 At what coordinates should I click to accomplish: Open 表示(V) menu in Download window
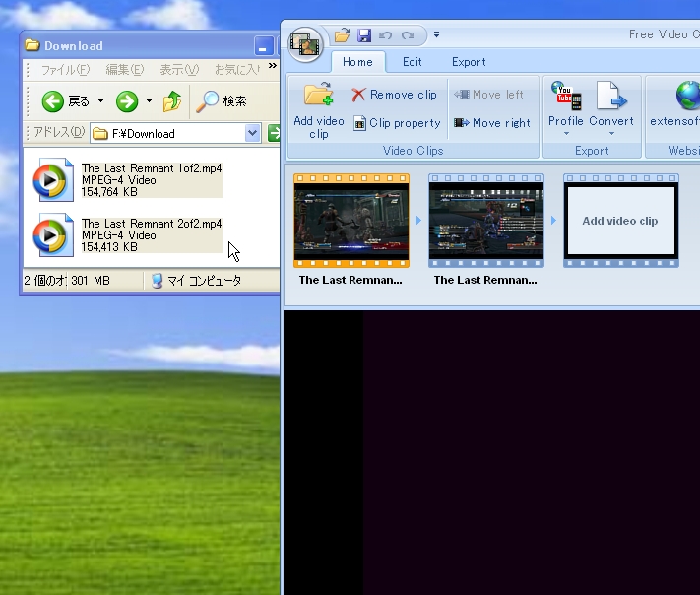pyautogui.click(x=179, y=70)
